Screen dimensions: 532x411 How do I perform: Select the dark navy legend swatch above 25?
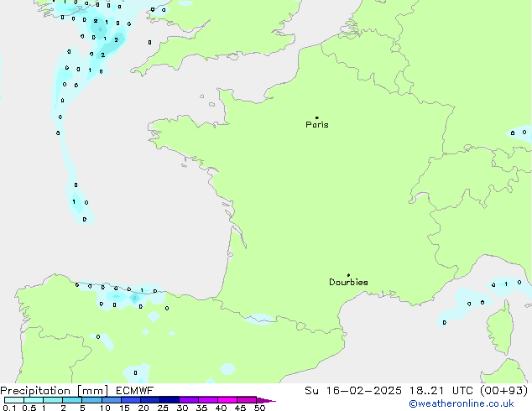coord(170,400)
